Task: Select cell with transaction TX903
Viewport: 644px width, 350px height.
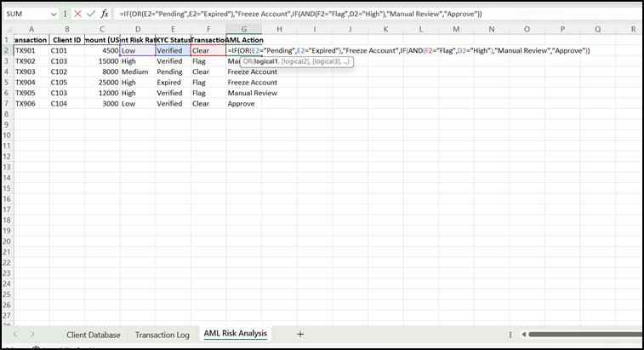Action: click(31, 72)
